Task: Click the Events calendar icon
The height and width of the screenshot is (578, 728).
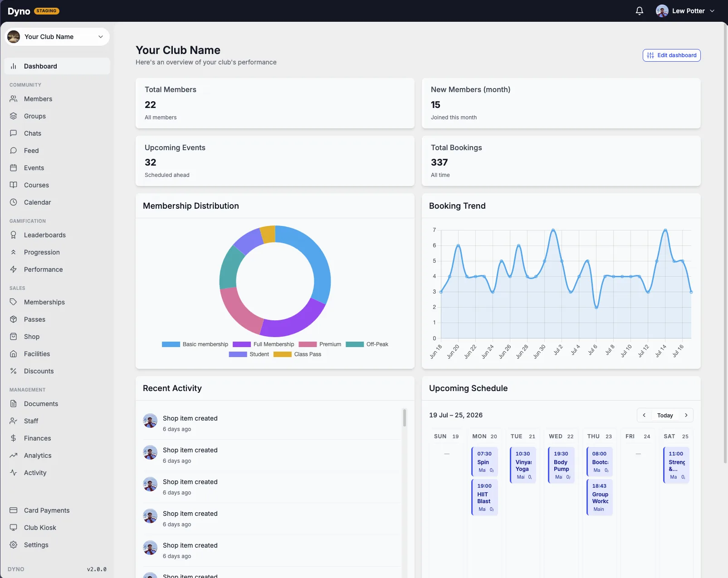Action: click(14, 168)
